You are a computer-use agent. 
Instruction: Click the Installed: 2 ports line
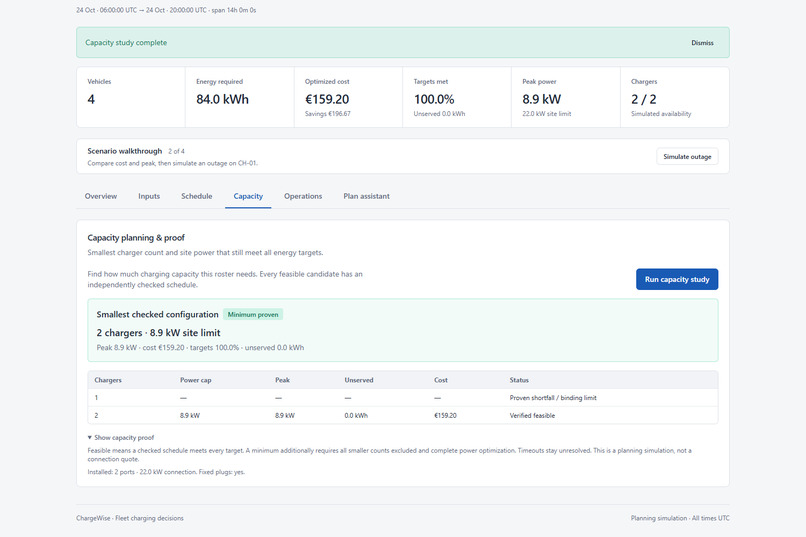click(x=166, y=472)
